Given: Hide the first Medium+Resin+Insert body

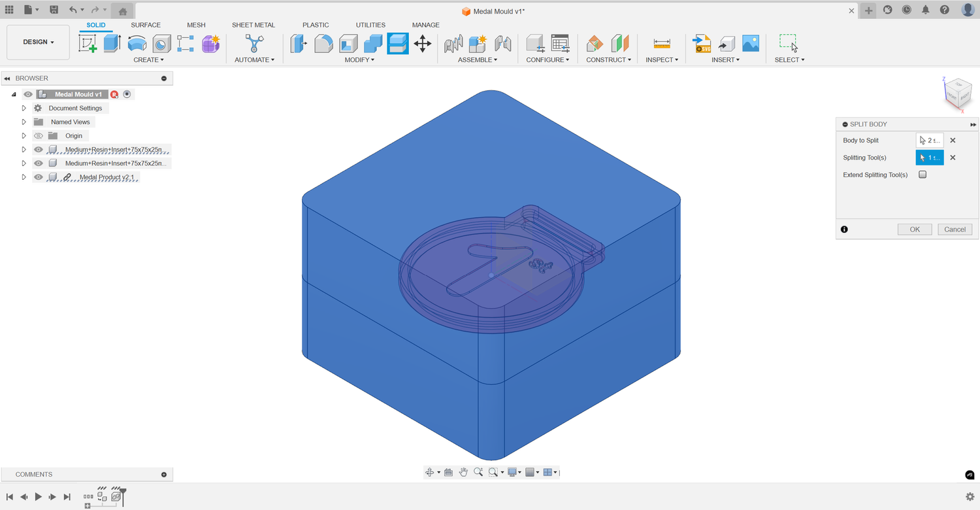Looking at the screenshot, I should (38, 150).
